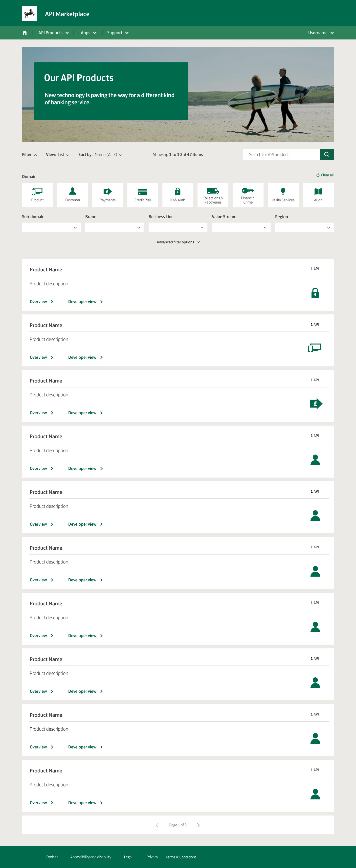Open the Support menu

tap(118, 33)
